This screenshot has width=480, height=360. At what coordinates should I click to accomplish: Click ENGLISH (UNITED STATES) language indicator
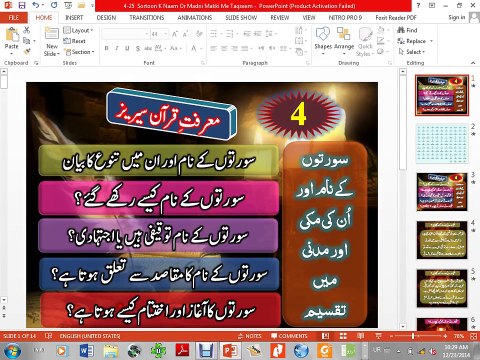[x=90, y=336]
